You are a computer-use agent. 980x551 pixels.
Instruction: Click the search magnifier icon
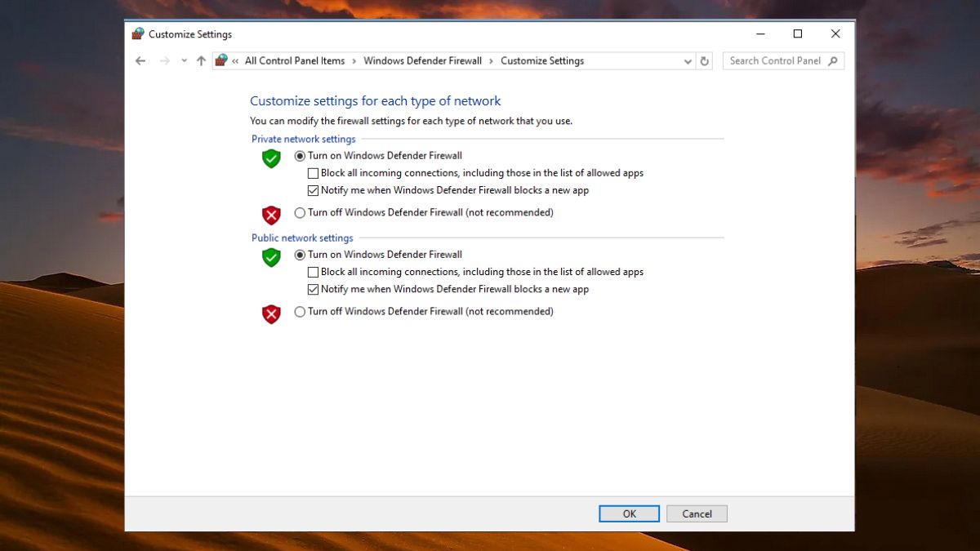[x=833, y=60]
